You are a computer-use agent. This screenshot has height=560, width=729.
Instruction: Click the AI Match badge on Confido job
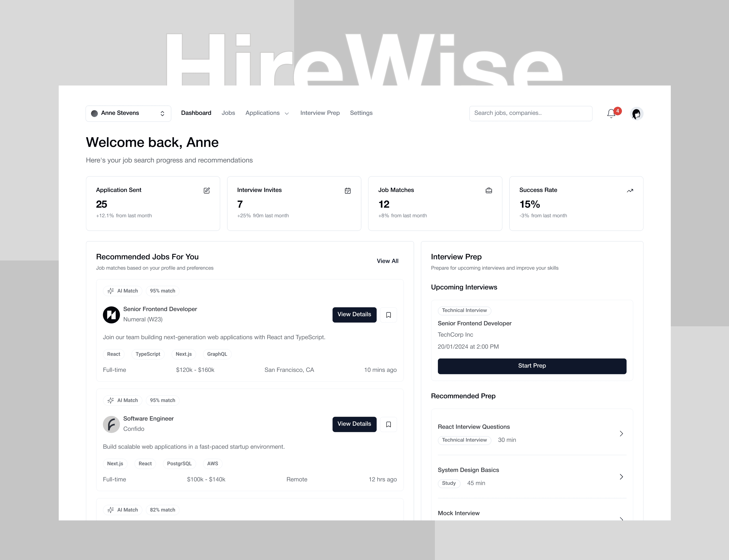point(123,400)
